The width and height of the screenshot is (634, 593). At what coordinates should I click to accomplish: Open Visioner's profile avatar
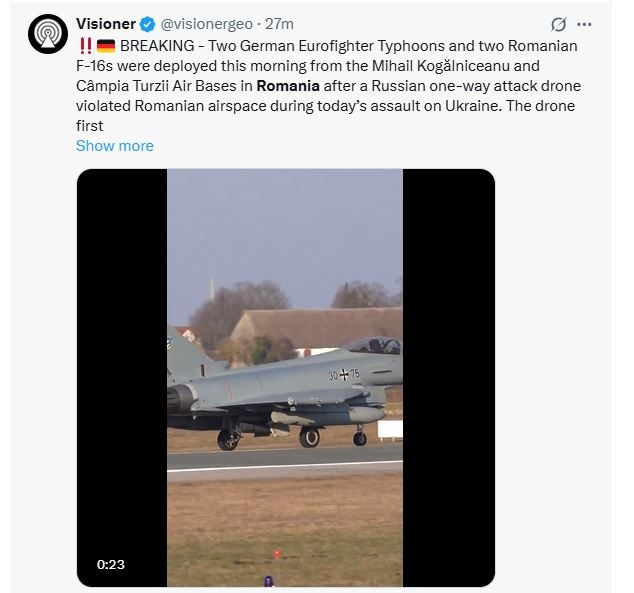pyautogui.click(x=46, y=33)
